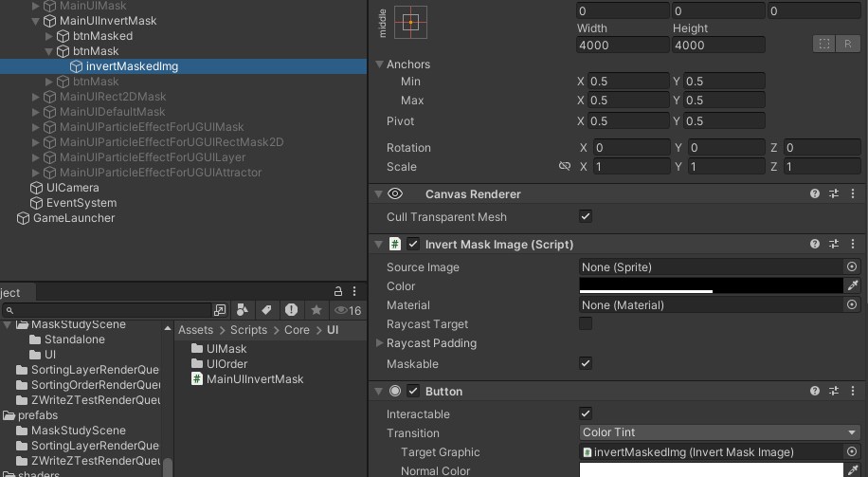
Task: Select the MainUIInvertMask script file
Action: pyautogui.click(x=247, y=379)
